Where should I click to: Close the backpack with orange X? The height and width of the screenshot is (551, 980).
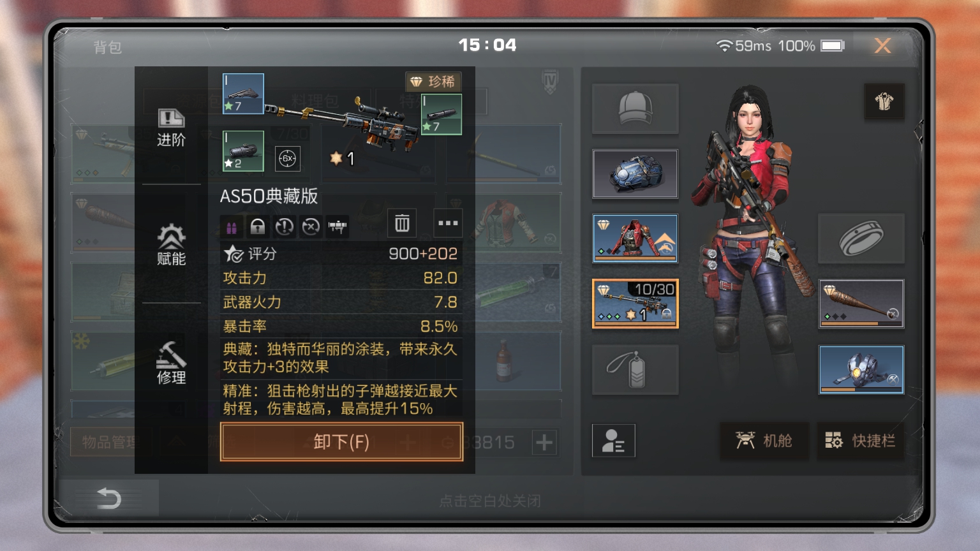pos(882,45)
